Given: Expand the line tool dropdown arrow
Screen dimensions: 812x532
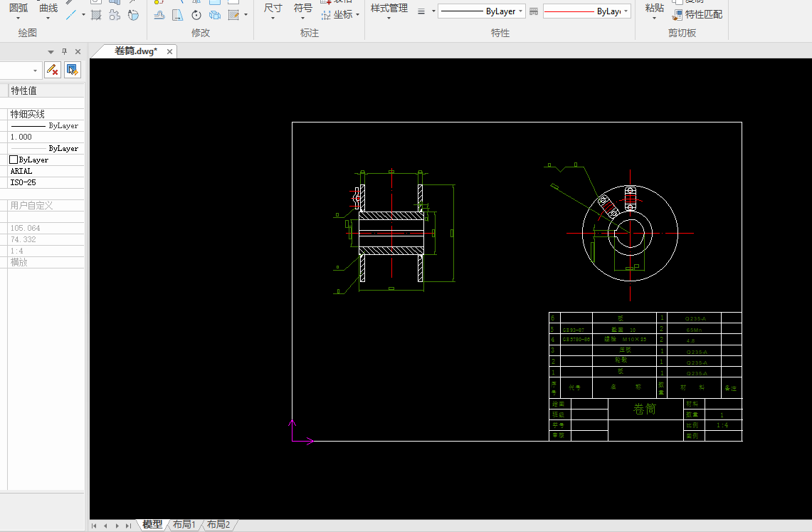Looking at the screenshot, I should pyautogui.click(x=83, y=15).
